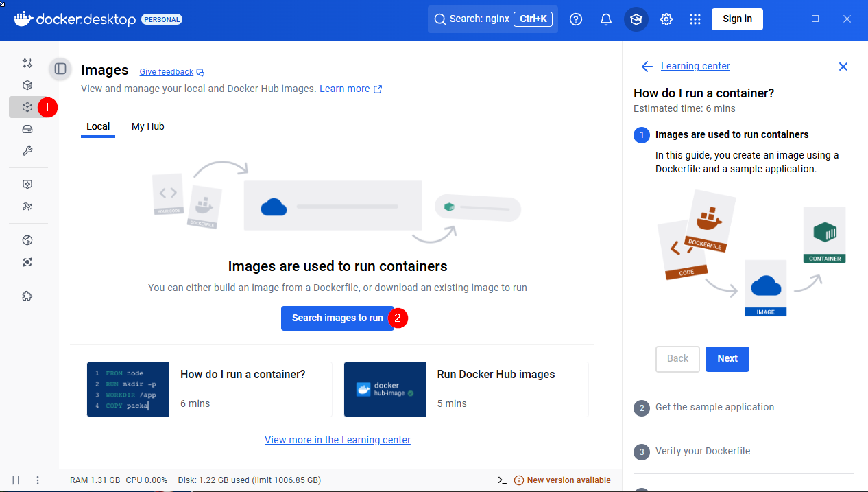Click the Learning center graduation cap icon
The height and width of the screenshot is (492, 868).
(x=636, y=19)
